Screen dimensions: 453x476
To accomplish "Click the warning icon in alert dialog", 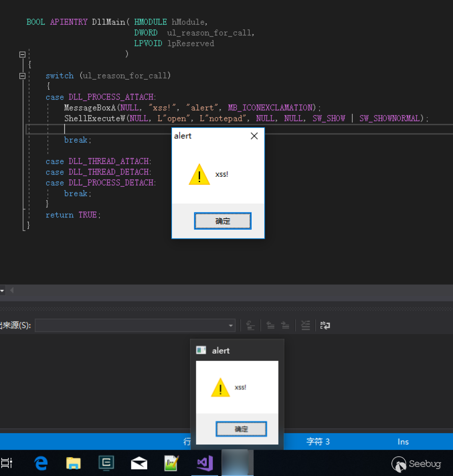I will (x=199, y=174).
